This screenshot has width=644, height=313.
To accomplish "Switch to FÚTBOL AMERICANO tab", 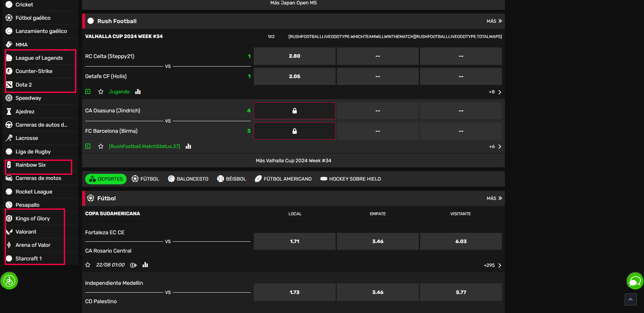I will 283,179.
